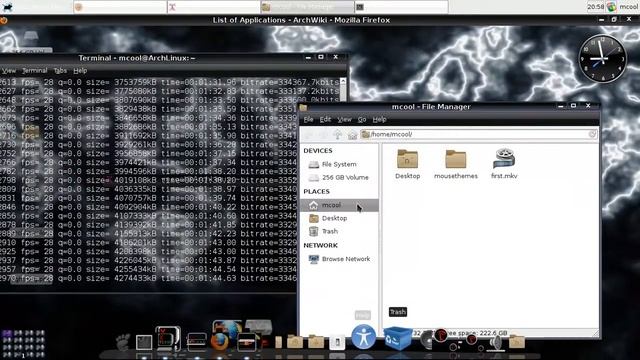This screenshot has height=360, width=640.
Task: Switch to the terminal taskbar button
Action: (401, 7)
